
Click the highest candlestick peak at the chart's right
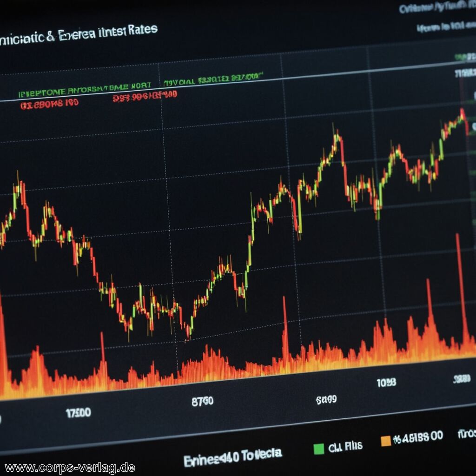point(462,113)
